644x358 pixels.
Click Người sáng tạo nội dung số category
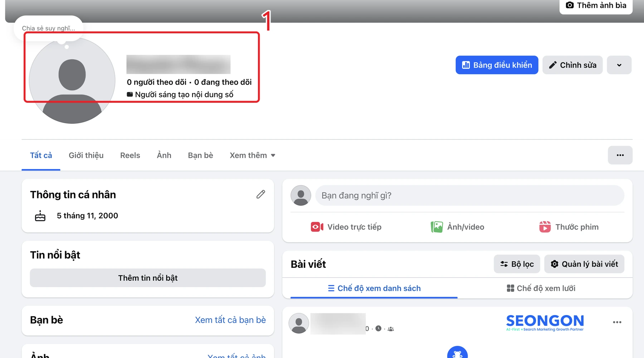[x=180, y=95]
